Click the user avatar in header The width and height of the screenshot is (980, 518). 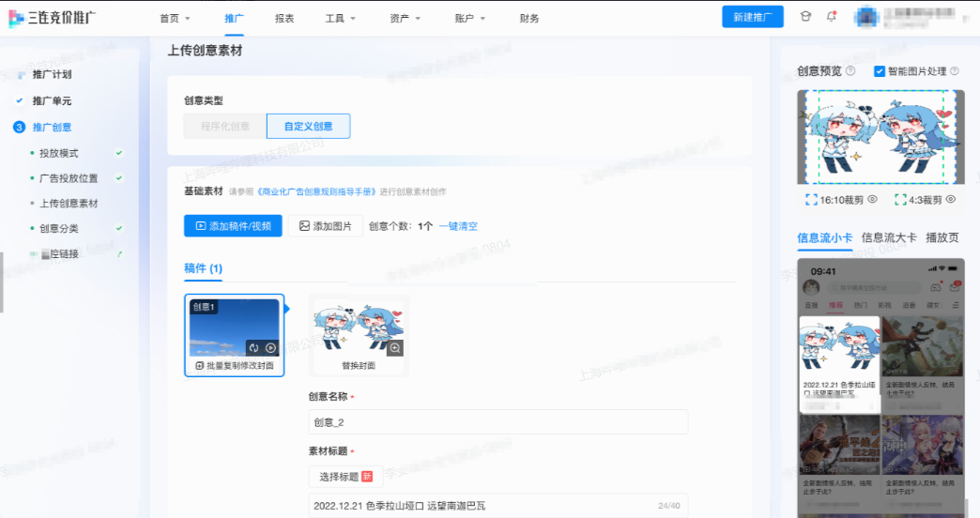click(866, 17)
